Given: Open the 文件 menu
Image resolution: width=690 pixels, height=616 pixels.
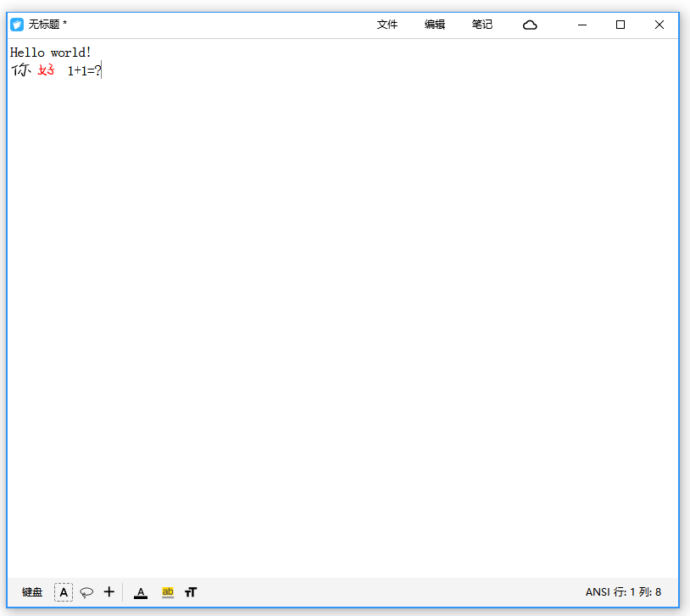Looking at the screenshot, I should (387, 25).
